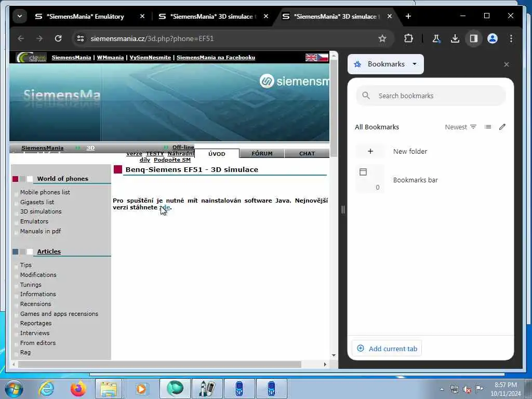Open WMmania link in top bar
The width and height of the screenshot is (532, 399).
[110, 57]
